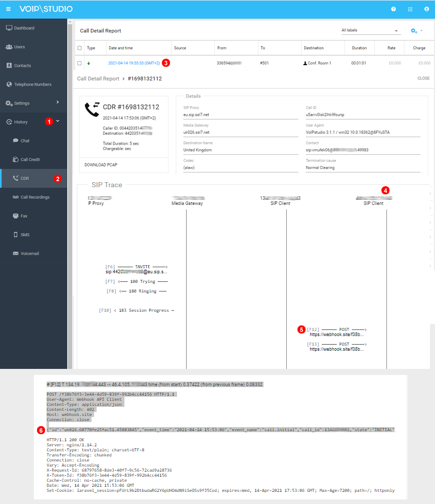Open Telephone Numbers in the sidebar
The height and width of the screenshot is (504, 435).
click(33, 84)
